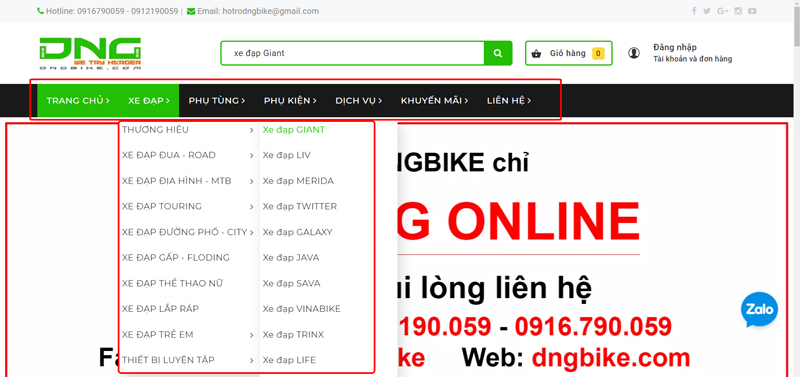Open the Instagram social icon
The height and width of the screenshot is (377, 800).
[x=738, y=11]
